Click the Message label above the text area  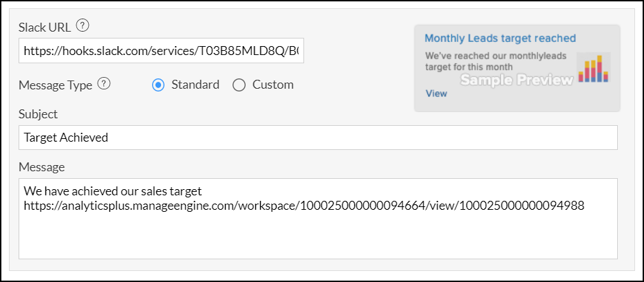[x=42, y=167]
